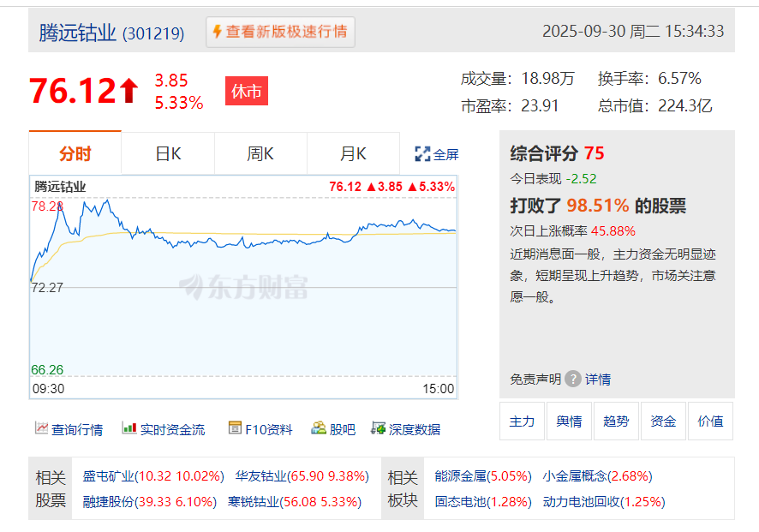The image size is (759, 532).
Task: Click the 78.28 high price axis label
Action: tap(47, 206)
